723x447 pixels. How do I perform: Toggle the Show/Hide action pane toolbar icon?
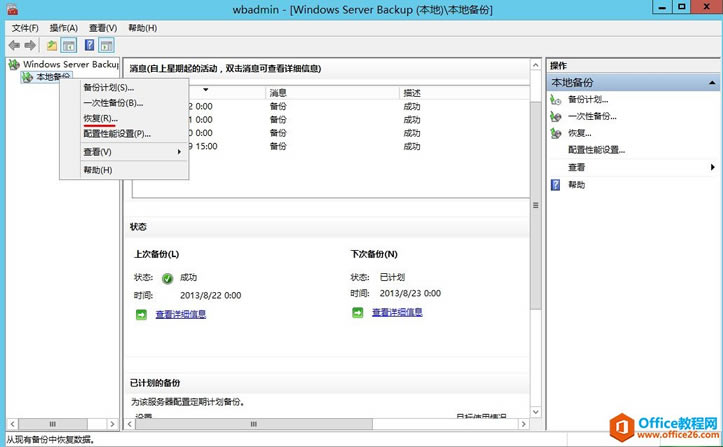click(x=107, y=45)
